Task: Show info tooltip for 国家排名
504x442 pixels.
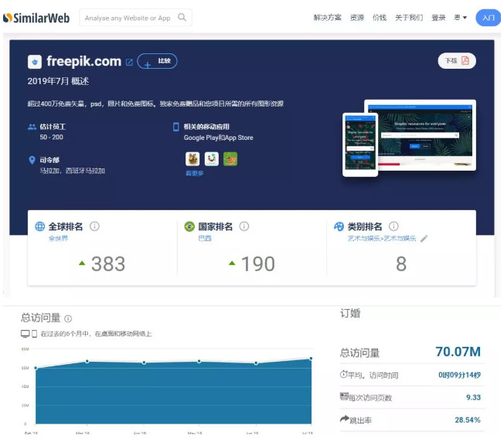Action: (243, 226)
